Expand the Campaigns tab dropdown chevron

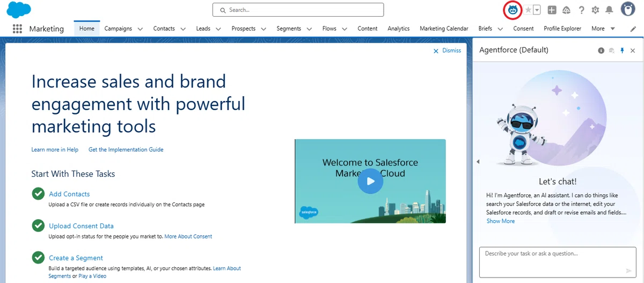click(140, 29)
